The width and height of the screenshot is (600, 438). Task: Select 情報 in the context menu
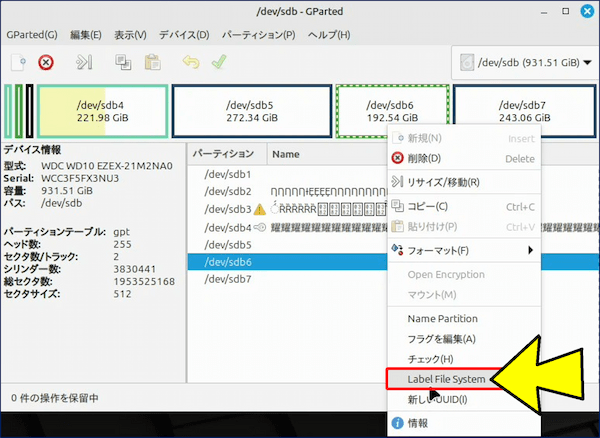(417, 423)
